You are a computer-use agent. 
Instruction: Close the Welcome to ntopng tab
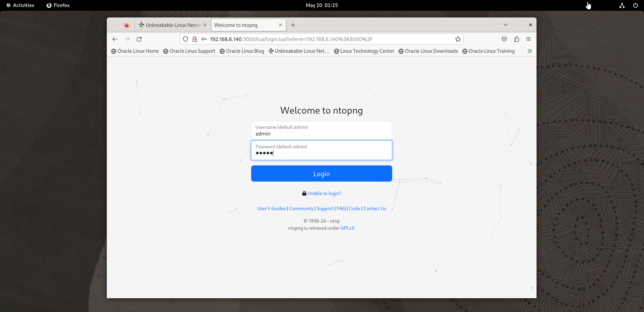tap(280, 25)
